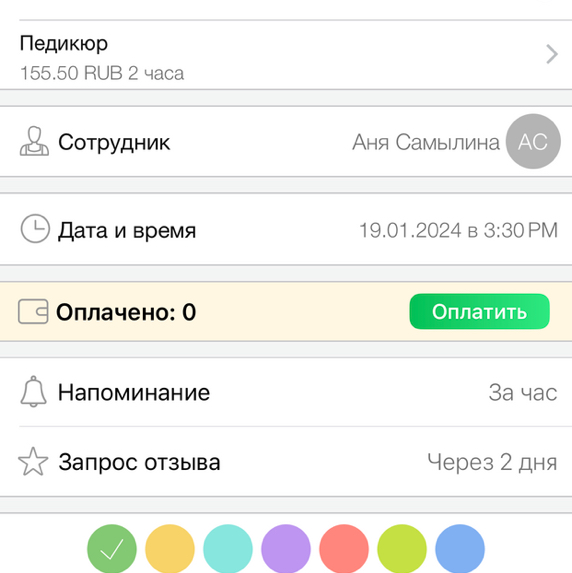The width and height of the screenshot is (572, 573).
Task: Select the yellow color circle
Action: point(170,549)
